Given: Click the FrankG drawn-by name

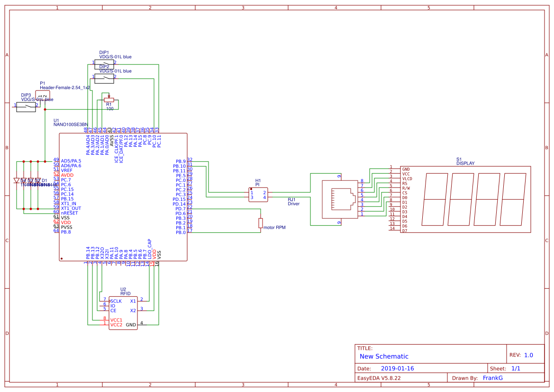Looking at the screenshot, I should tap(493, 377).
